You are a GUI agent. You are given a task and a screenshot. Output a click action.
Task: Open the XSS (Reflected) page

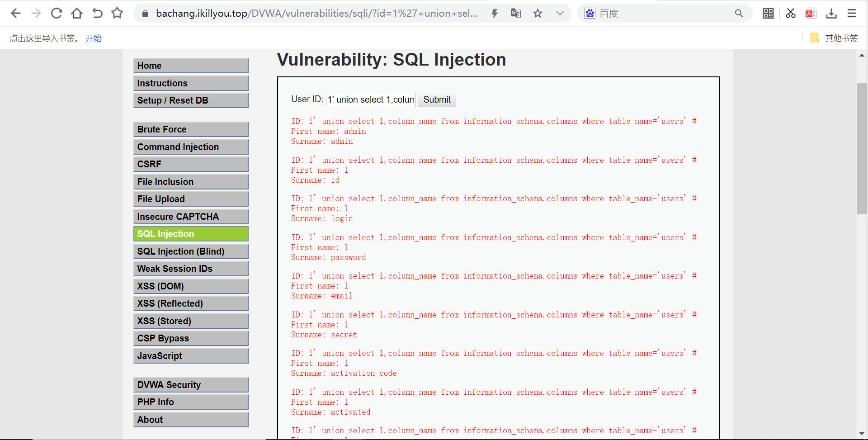point(191,303)
